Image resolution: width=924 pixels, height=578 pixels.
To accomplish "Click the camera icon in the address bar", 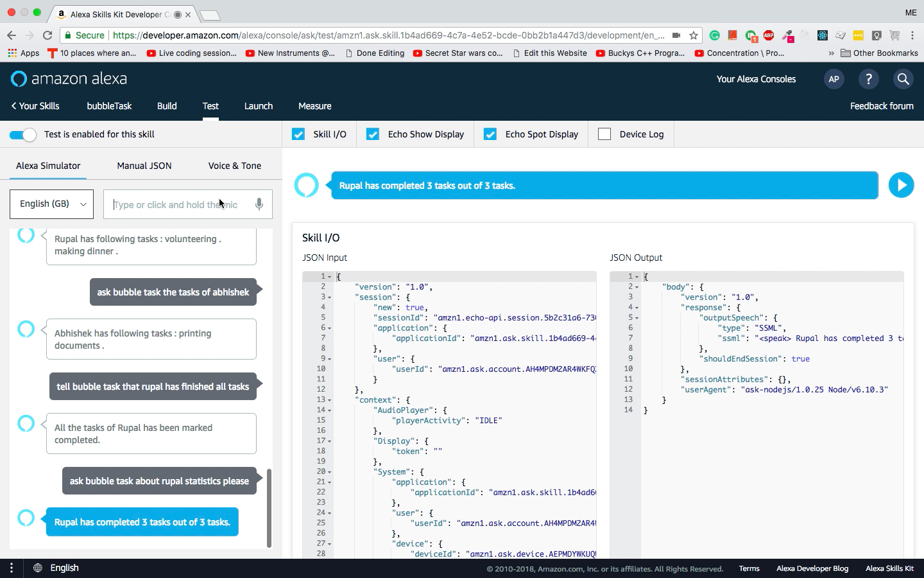I will pyautogui.click(x=676, y=35).
